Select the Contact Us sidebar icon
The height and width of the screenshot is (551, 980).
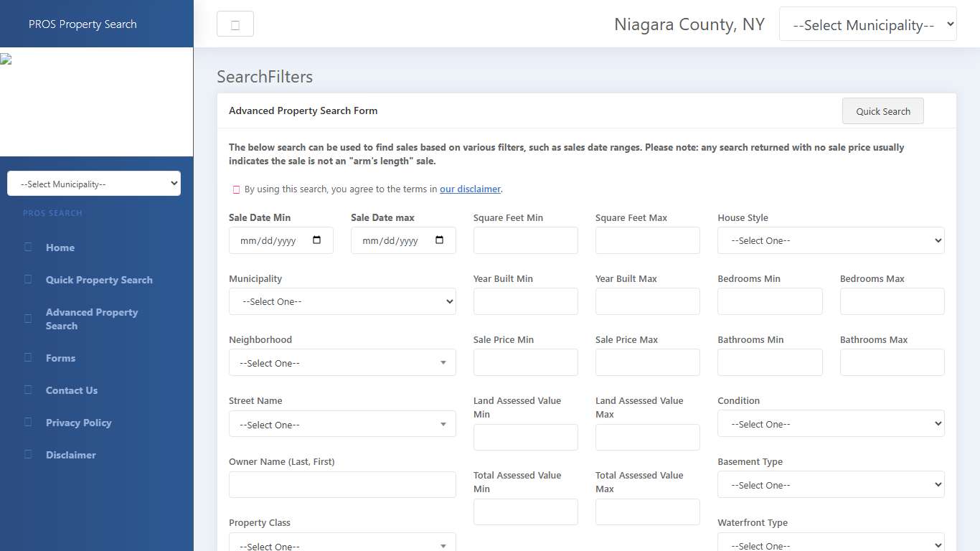point(29,390)
